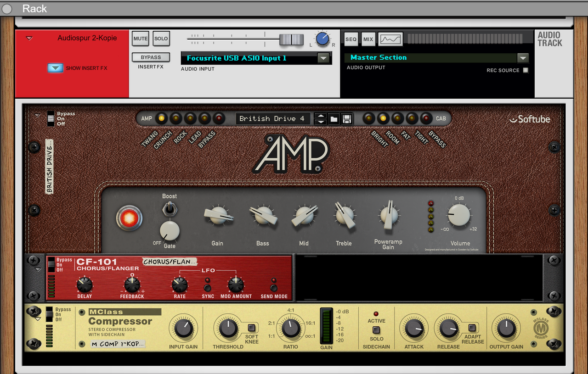Mute the Audiospur 2-Kopie track
The height and width of the screenshot is (374, 588).
click(x=141, y=39)
